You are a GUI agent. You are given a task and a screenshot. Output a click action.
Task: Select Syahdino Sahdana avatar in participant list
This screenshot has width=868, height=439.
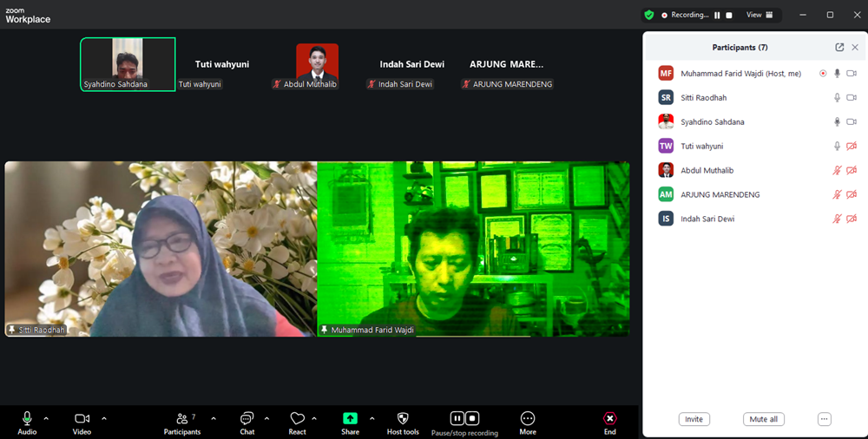666,121
